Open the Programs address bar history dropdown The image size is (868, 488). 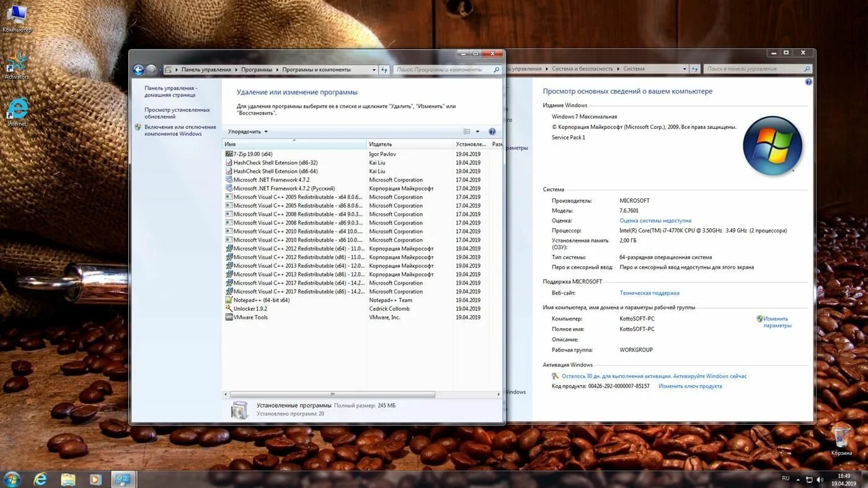[x=374, y=70]
